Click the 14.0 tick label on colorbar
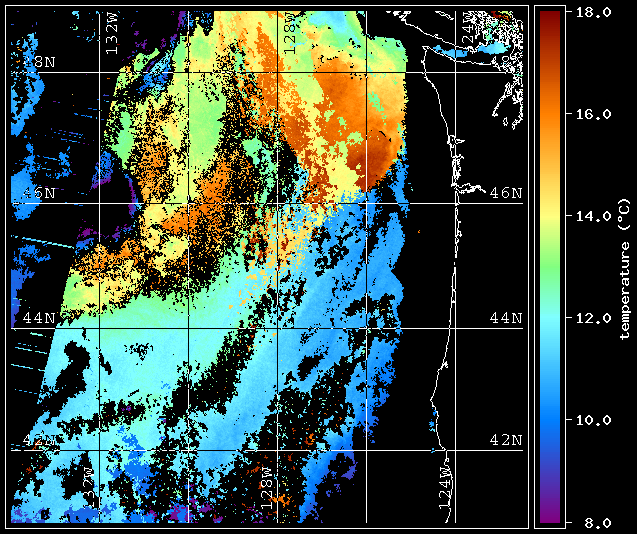637x534 pixels. (x=594, y=216)
